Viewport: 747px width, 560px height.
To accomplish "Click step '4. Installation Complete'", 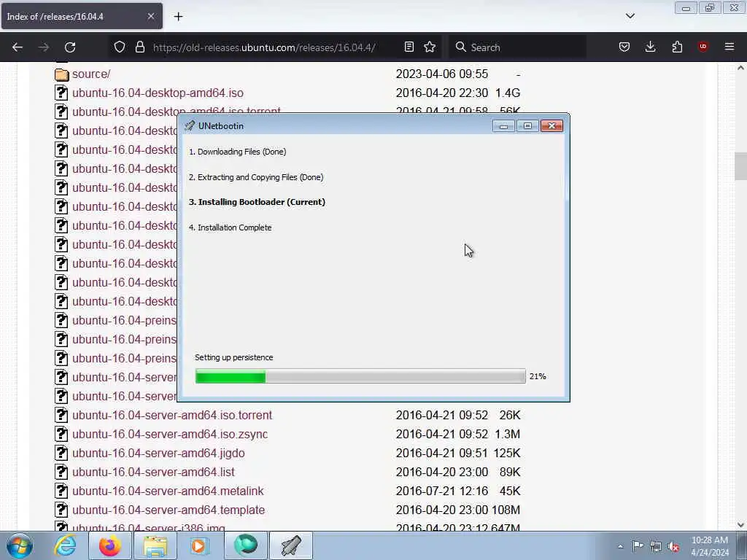I will coord(230,227).
